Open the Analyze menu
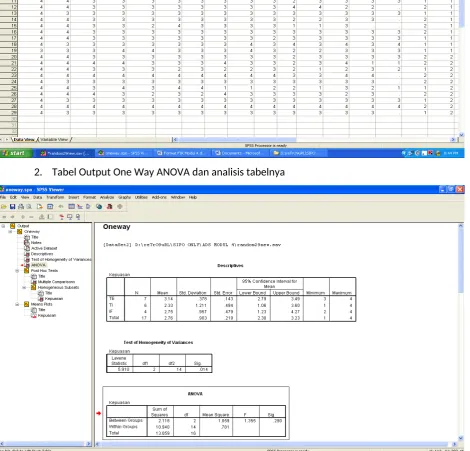 (x=107, y=197)
